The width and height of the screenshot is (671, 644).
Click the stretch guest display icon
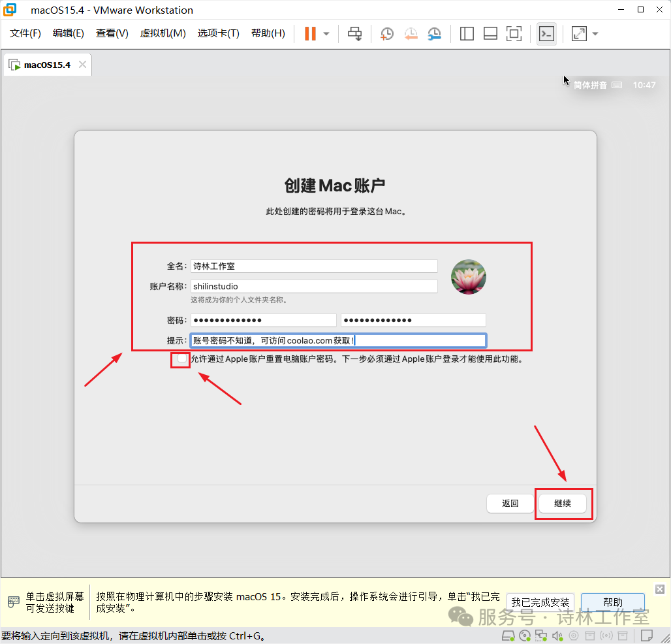[579, 33]
